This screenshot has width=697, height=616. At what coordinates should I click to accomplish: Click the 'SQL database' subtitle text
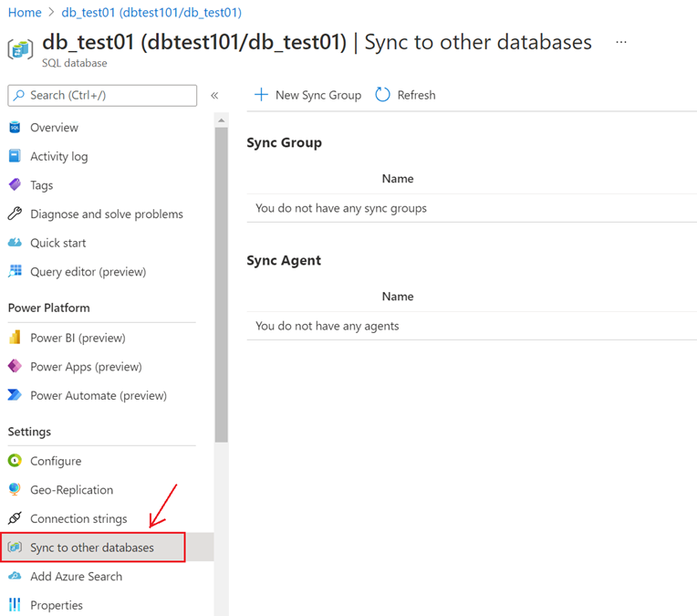click(x=74, y=63)
